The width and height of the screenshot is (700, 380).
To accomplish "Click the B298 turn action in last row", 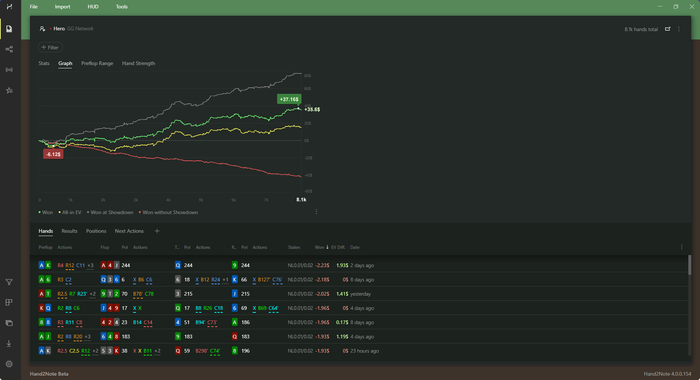I will [x=202, y=351].
